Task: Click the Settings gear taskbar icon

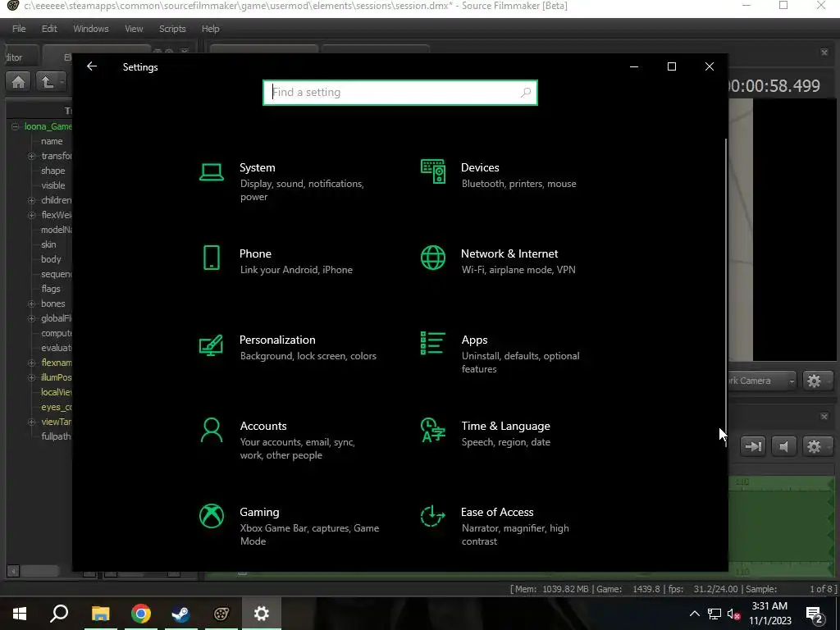Action: click(262, 614)
